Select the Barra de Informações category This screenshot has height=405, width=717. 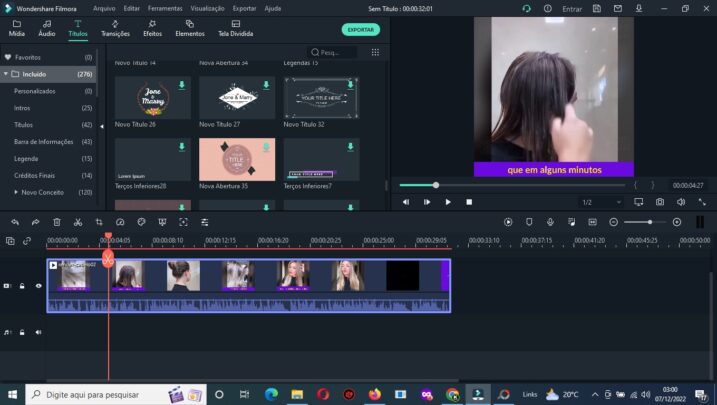pyautogui.click(x=43, y=142)
